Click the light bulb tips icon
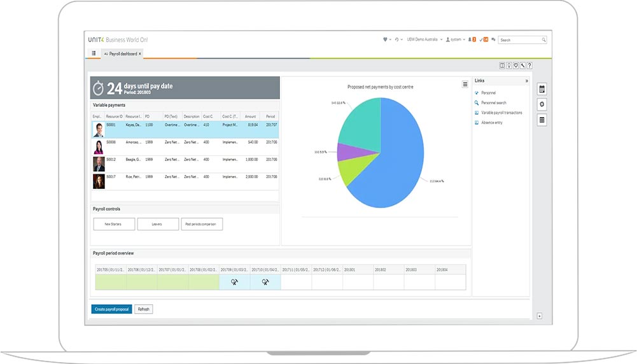The height and width of the screenshot is (364, 637). pos(509,66)
